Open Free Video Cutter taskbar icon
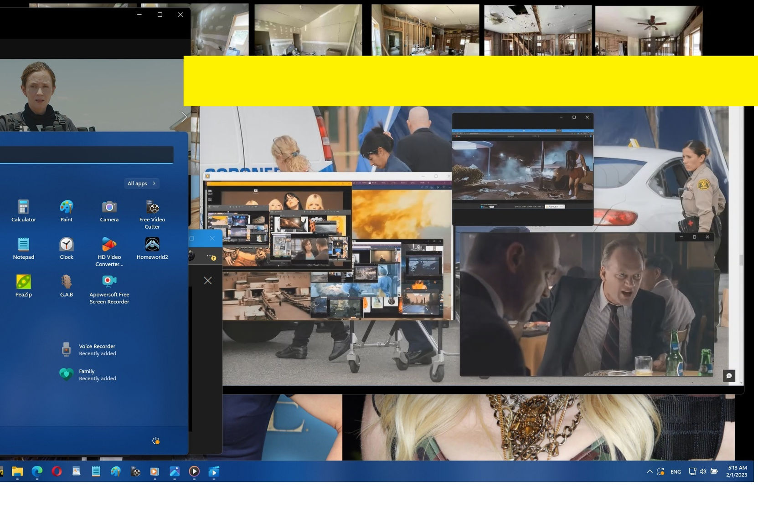 pos(135,471)
